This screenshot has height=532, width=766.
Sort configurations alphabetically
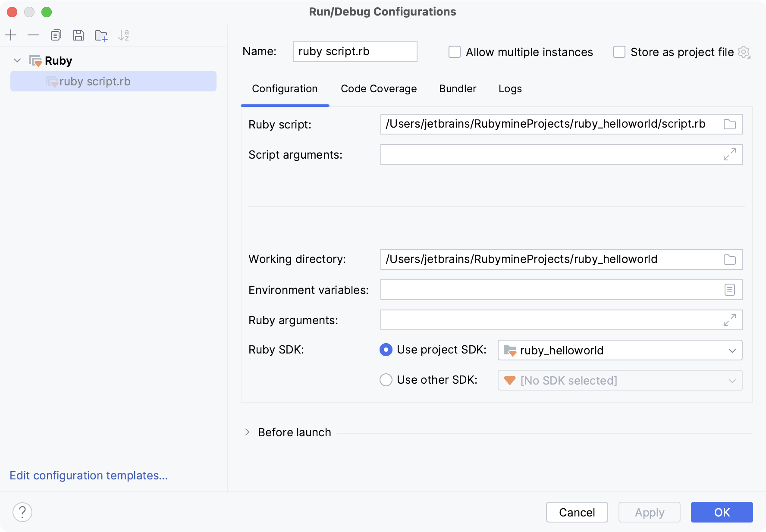pos(124,35)
